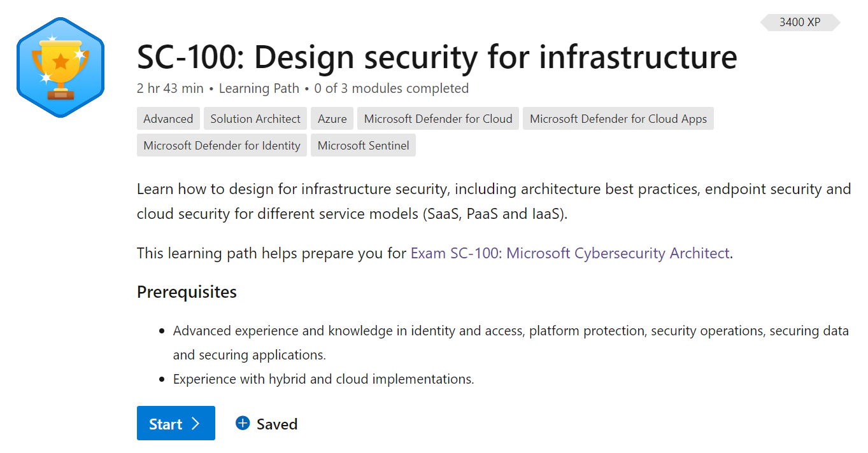
Task: Select the Advanced tag
Action: point(168,119)
